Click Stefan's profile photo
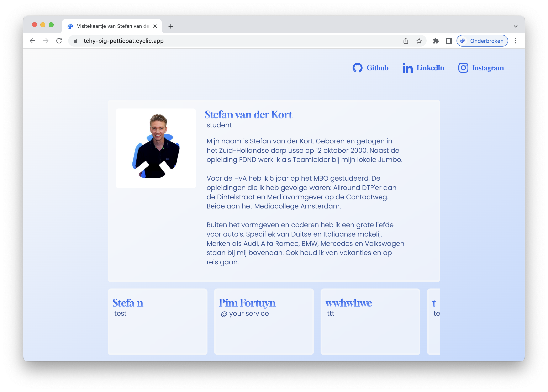This screenshot has height=392, width=548. pos(156,148)
